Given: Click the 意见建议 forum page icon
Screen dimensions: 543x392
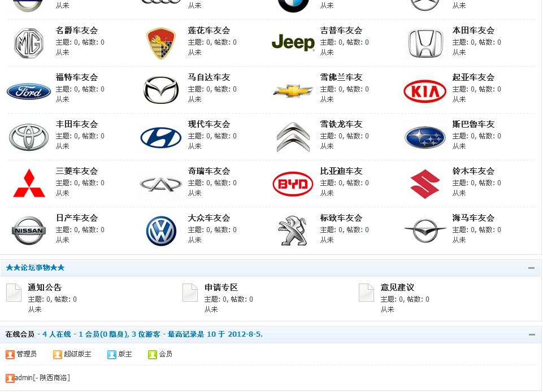Looking at the screenshot, I should point(366,293).
